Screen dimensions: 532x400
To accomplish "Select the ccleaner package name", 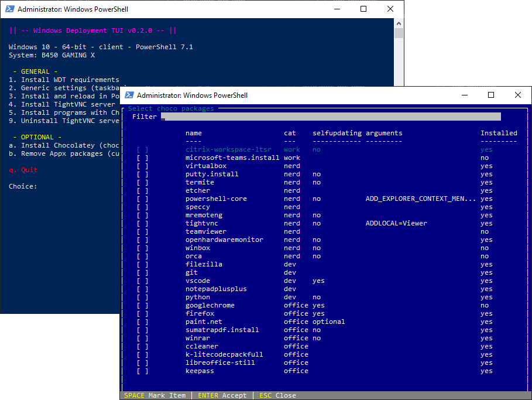I will [x=201, y=346].
